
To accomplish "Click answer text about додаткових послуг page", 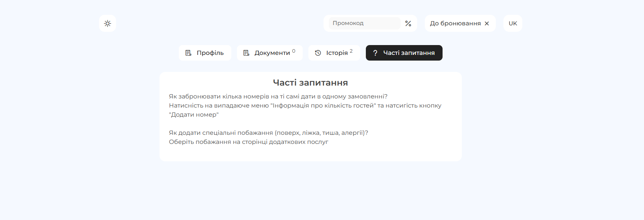I will [248, 142].
